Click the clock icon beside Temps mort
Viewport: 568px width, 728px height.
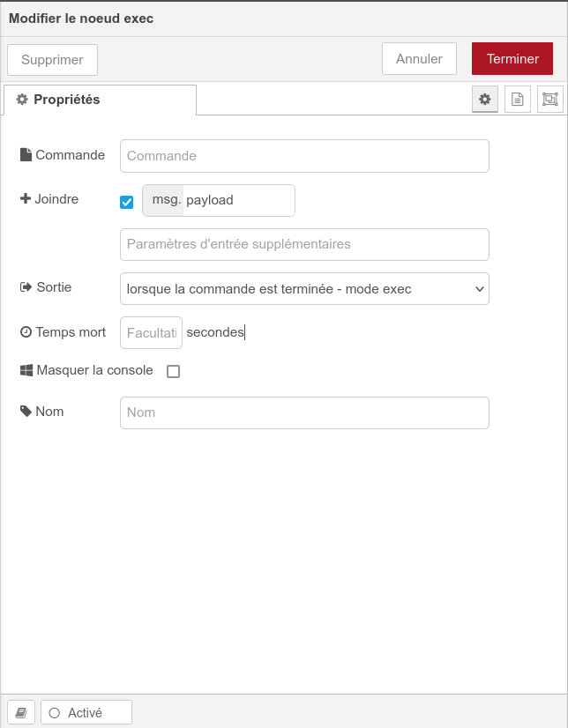click(26, 332)
